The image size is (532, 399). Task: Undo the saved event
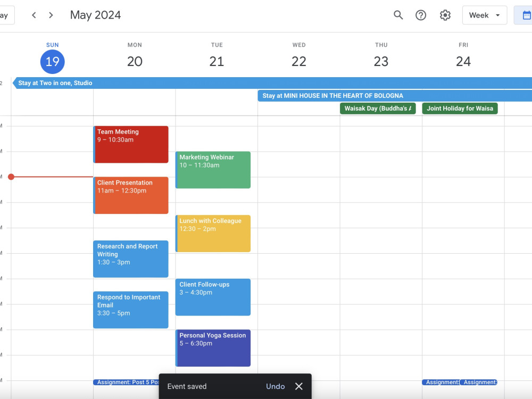pyautogui.click(x=275, y=386)
